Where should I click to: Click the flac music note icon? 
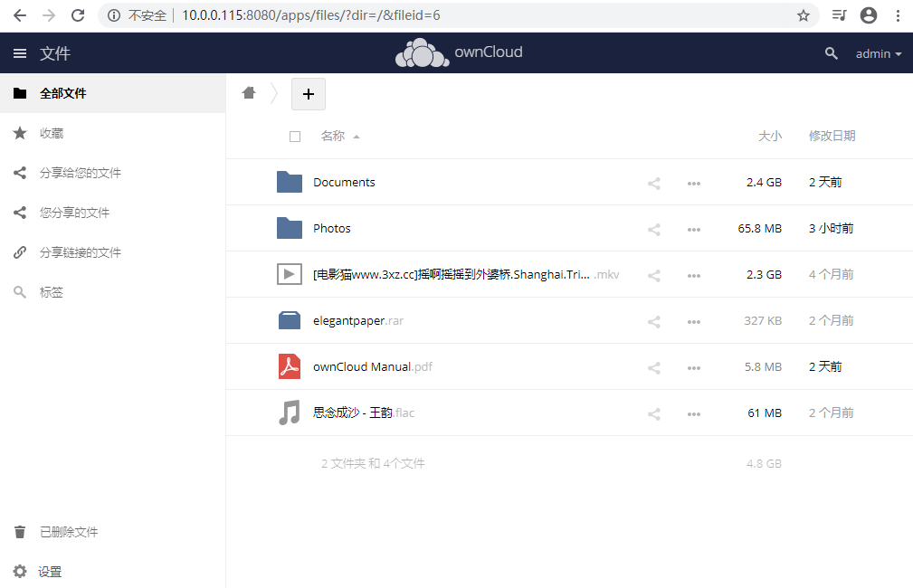[290, 413]
